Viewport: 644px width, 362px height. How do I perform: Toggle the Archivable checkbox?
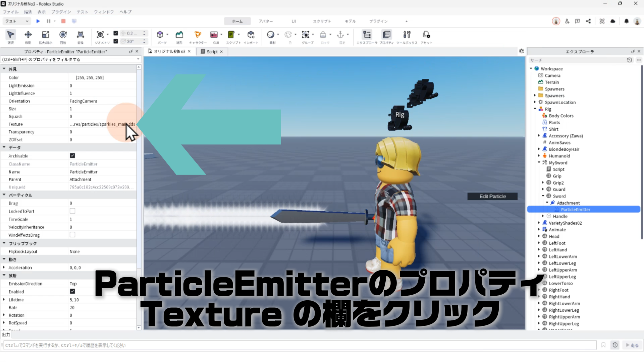pyautogui.click(x=72, y=156)
